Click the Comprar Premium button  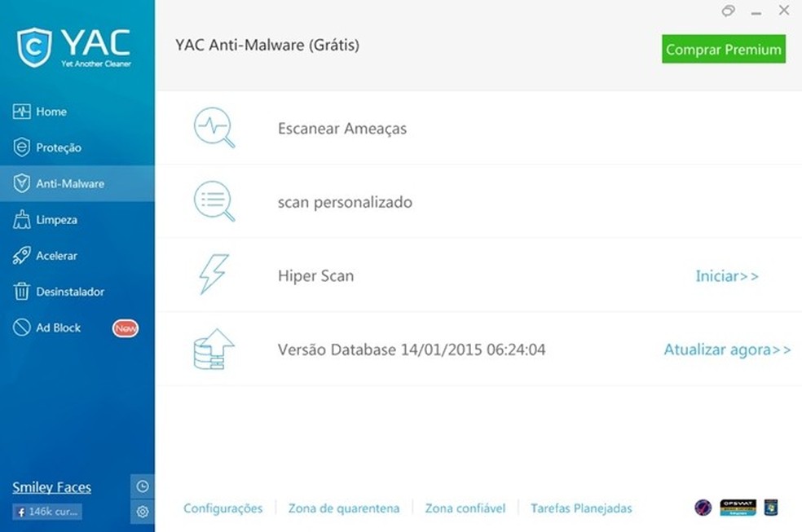click(723, 49)
